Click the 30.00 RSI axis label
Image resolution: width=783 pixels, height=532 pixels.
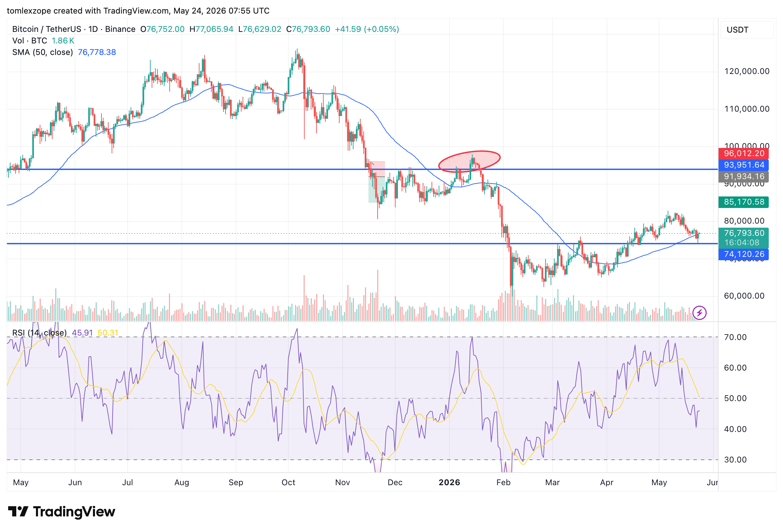[736, 460]
